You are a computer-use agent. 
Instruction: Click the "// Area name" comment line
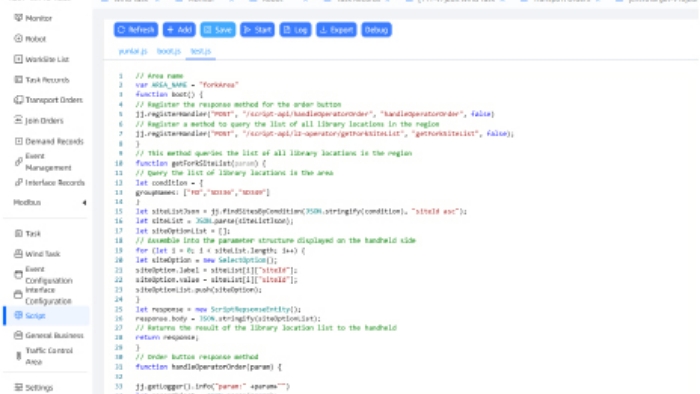pyautogui.click(x=159, y=76)
